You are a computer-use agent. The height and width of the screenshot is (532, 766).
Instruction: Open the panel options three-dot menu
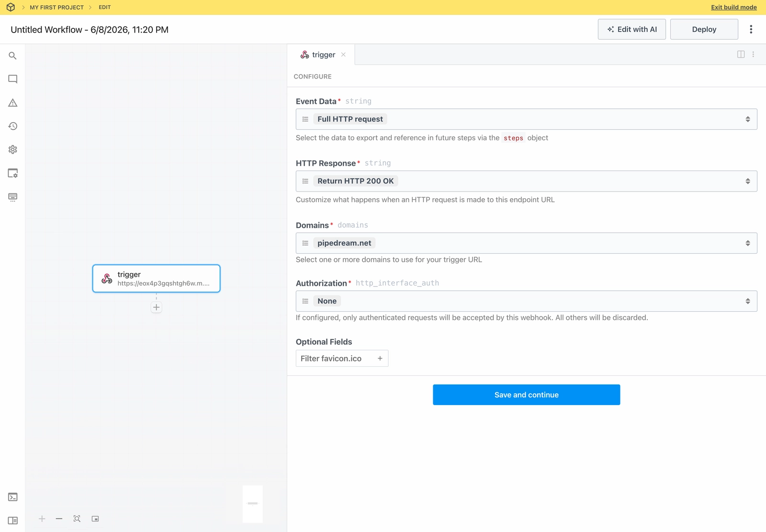click(753, 55)
